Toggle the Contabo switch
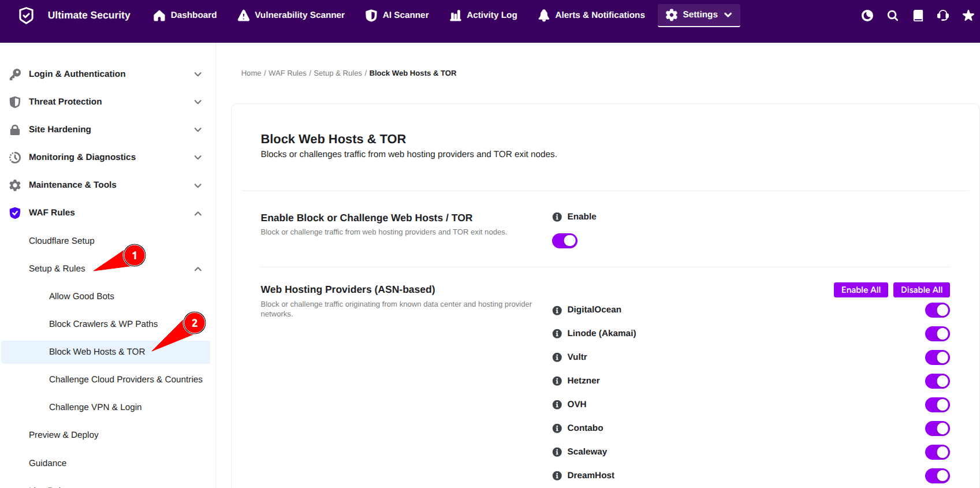This screenshot has height=488, width=980. 937,429
